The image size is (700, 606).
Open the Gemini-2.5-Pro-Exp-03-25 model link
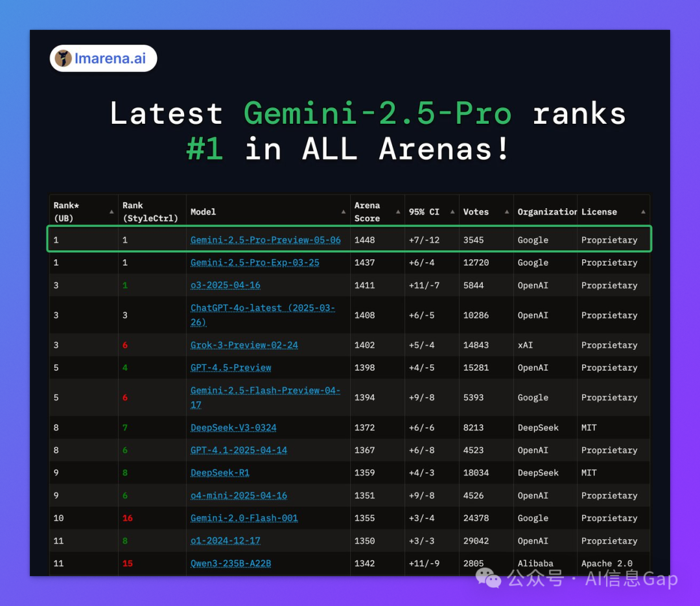pyautogui.click(x=255, y=262)
